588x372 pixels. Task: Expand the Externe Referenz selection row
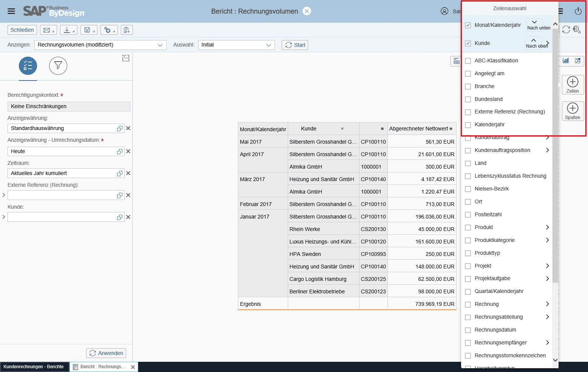(x=4, y=195)
